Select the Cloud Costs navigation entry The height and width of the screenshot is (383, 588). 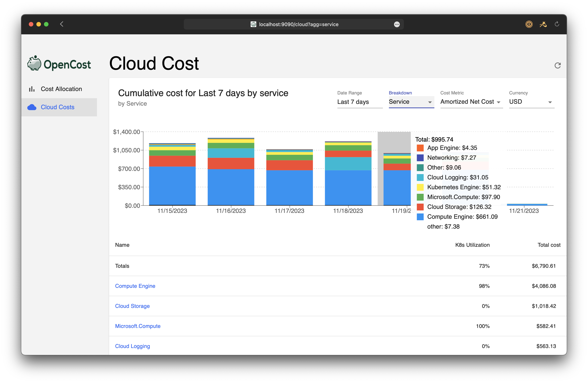(x=57, y=107)
